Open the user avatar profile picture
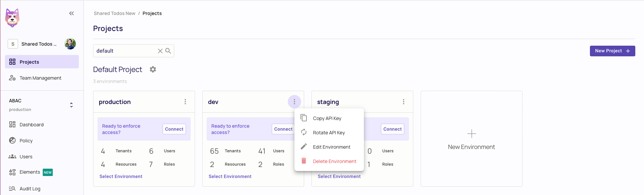The image size is (644, 195). tap(70, 44)
